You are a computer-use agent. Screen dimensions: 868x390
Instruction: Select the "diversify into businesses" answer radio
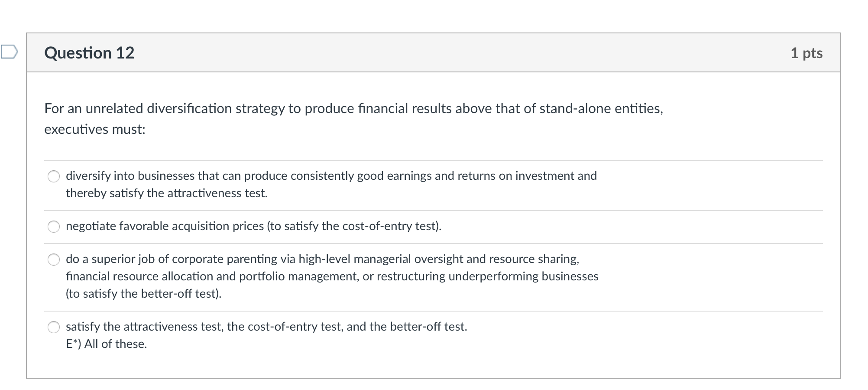pos(54,176)
